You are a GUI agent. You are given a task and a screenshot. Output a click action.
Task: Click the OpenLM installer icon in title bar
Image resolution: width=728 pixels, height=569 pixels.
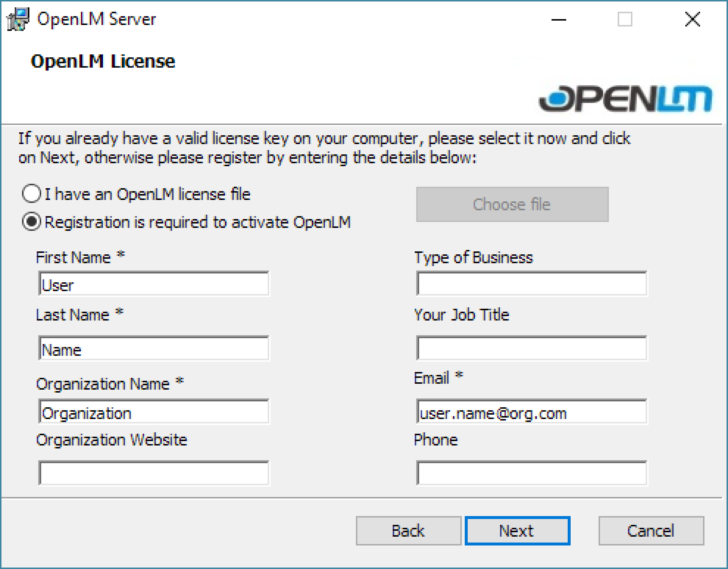click(18, 19)
